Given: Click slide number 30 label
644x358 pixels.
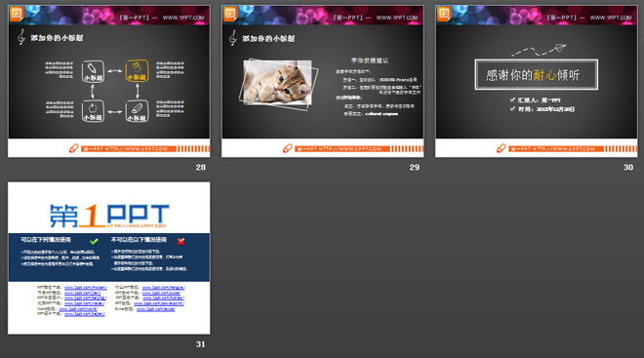Looking at the screenshot, I should point(628,167).
